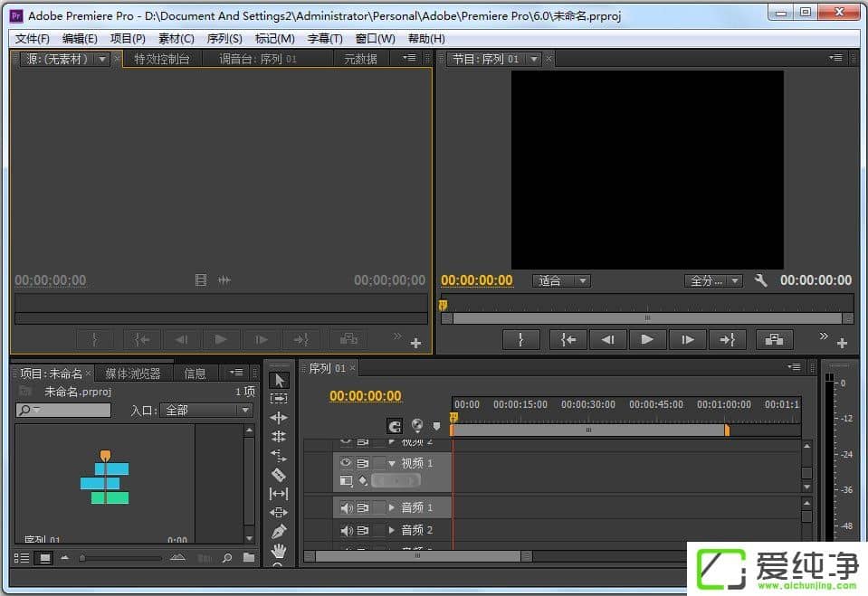The height and width of the screenshot is (596, 868).
Task: Play the program monitor sequence
Action: pos(646,339)
